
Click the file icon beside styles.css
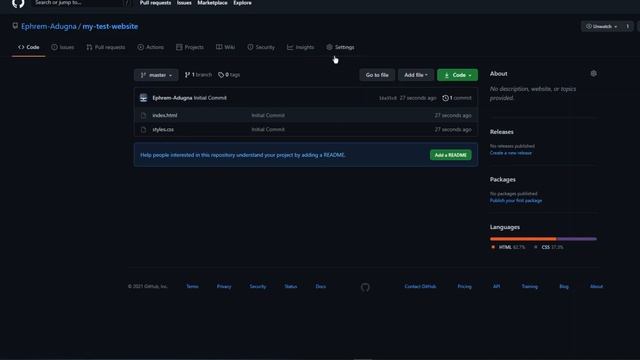143,129
